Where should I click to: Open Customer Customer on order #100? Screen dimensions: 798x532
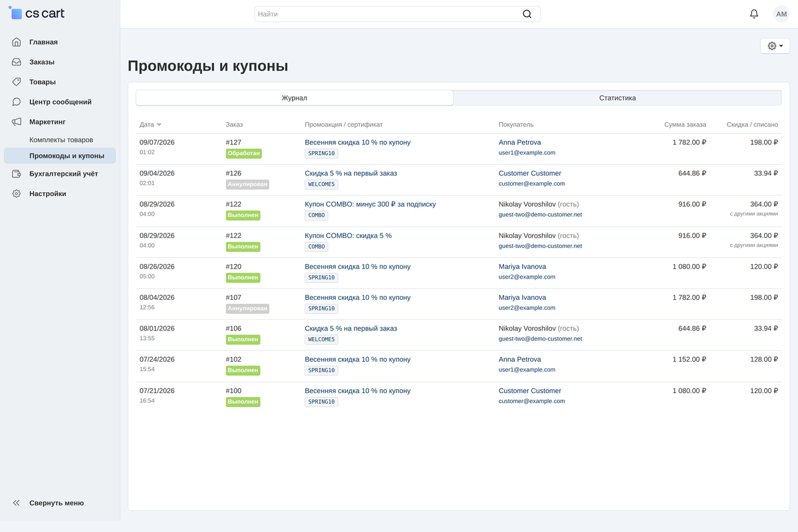pyautogui.click(x=530, y=391)
